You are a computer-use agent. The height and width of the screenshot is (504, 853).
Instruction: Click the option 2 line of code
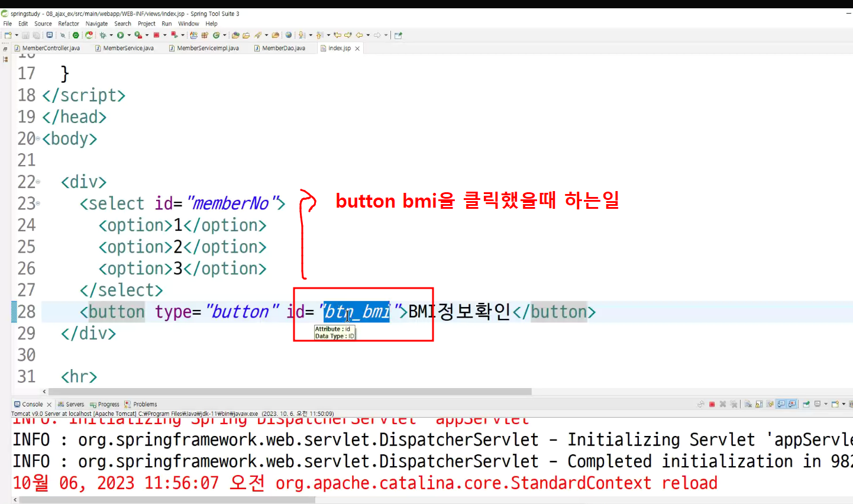coord(183,247)
